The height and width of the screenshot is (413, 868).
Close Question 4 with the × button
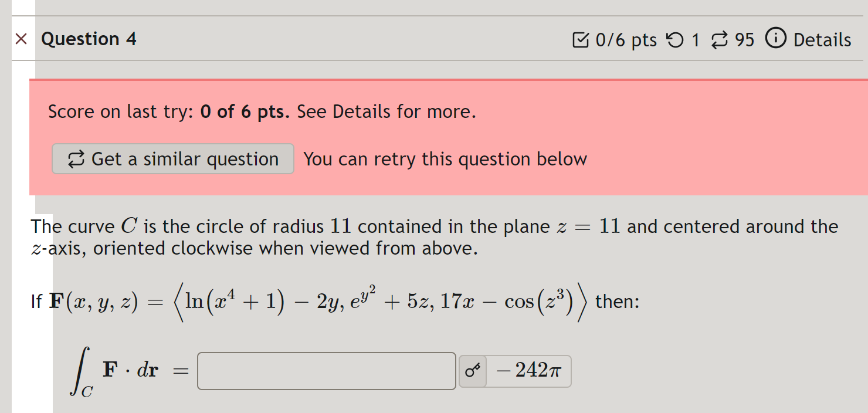click(x=21, y=39)
